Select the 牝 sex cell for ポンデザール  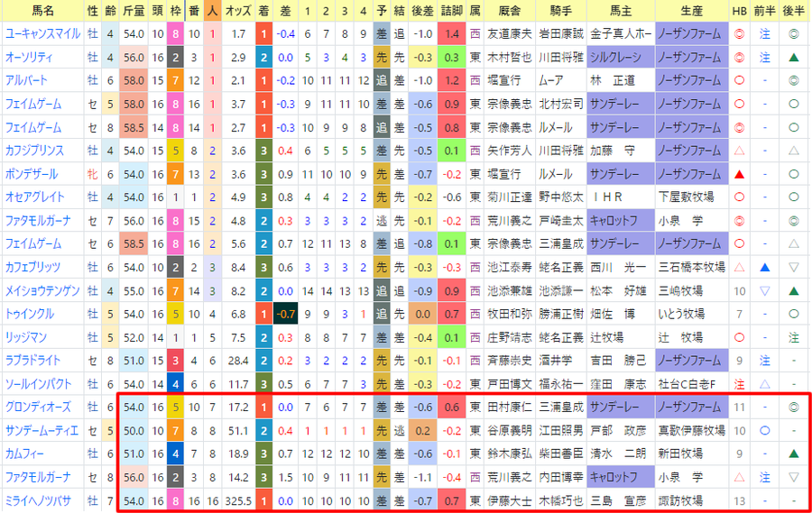93,174
